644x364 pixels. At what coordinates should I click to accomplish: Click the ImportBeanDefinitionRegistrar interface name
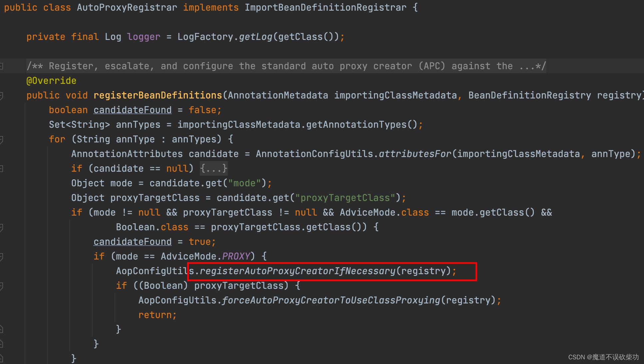(325, 7)
